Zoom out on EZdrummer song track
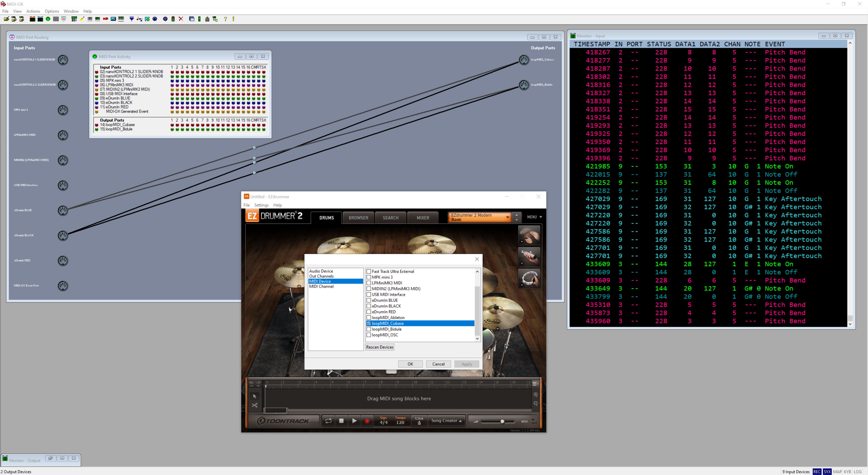This screenshot has width=868, height=475. pyautogui.click(x=535, y=404)
